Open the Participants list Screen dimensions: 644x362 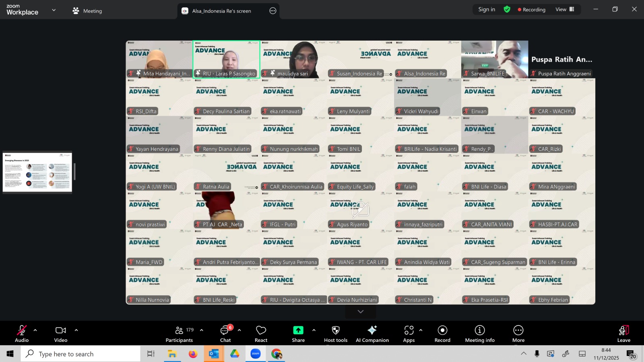click(179, 333)
